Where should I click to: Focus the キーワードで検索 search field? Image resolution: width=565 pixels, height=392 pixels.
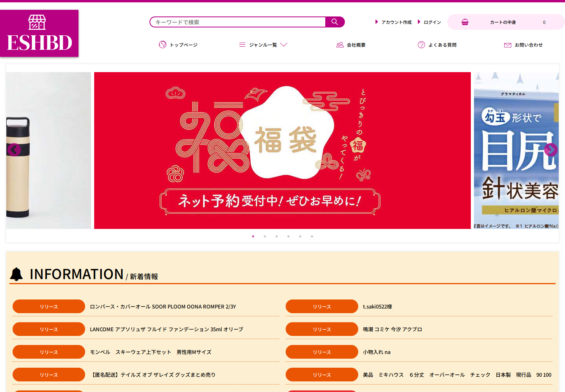coord(238,22)
